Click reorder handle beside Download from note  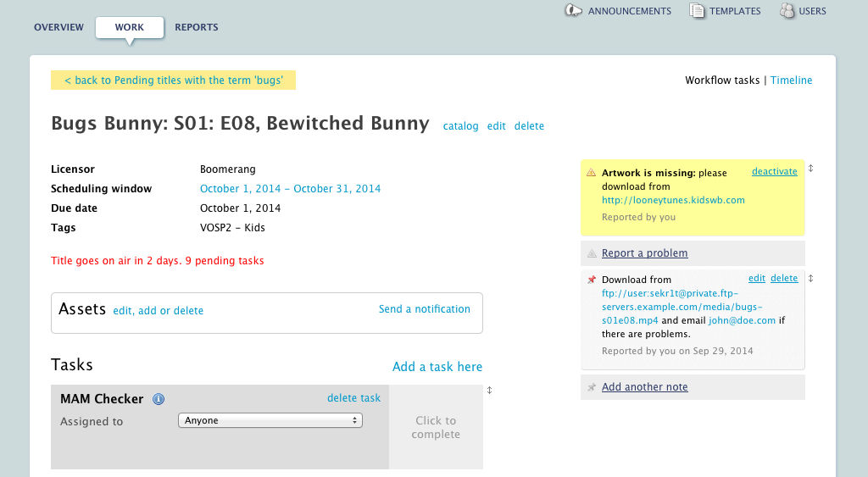(x=811, y=279)
